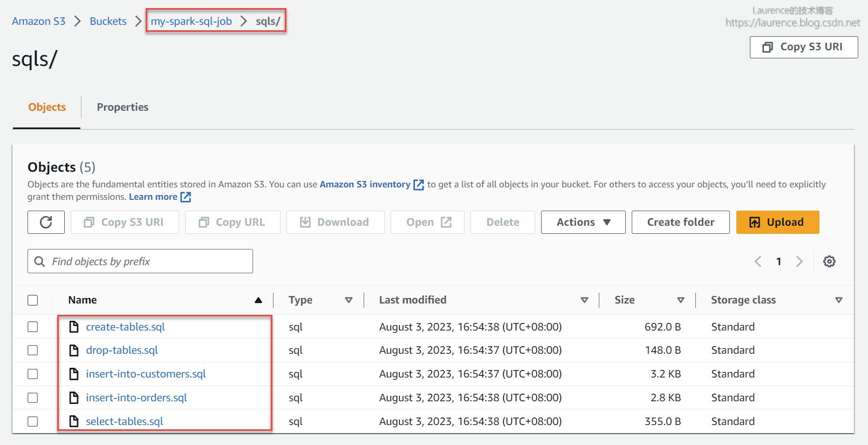Open the insert-into-customers.sql object
The image size is (868, 445).
tap(146, 374)
